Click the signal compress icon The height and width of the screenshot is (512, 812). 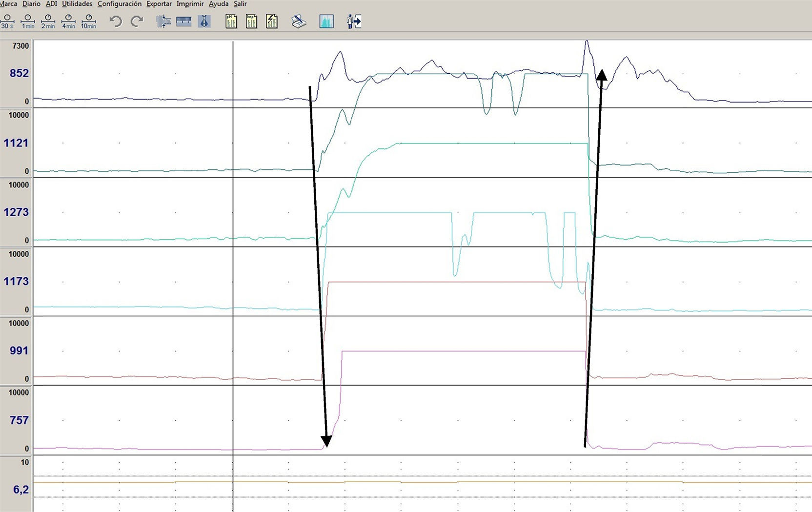(163, 21)
